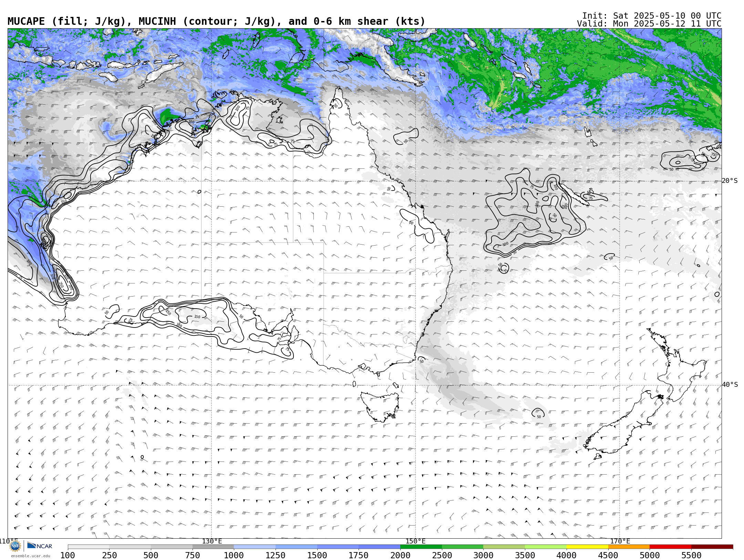The width and height of the screenshot is (744, 560).
Task: Click the 5000 colorbar value
Action: (650, 556)
